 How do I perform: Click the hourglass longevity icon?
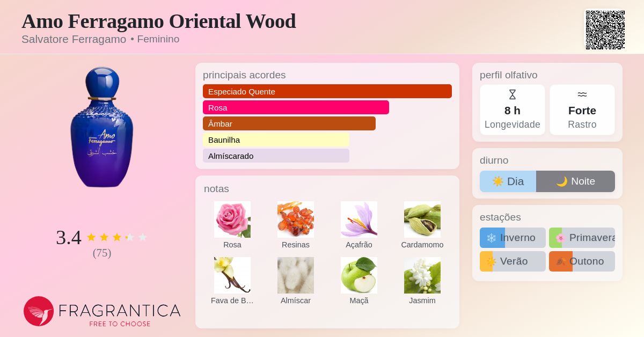point(513,94)
